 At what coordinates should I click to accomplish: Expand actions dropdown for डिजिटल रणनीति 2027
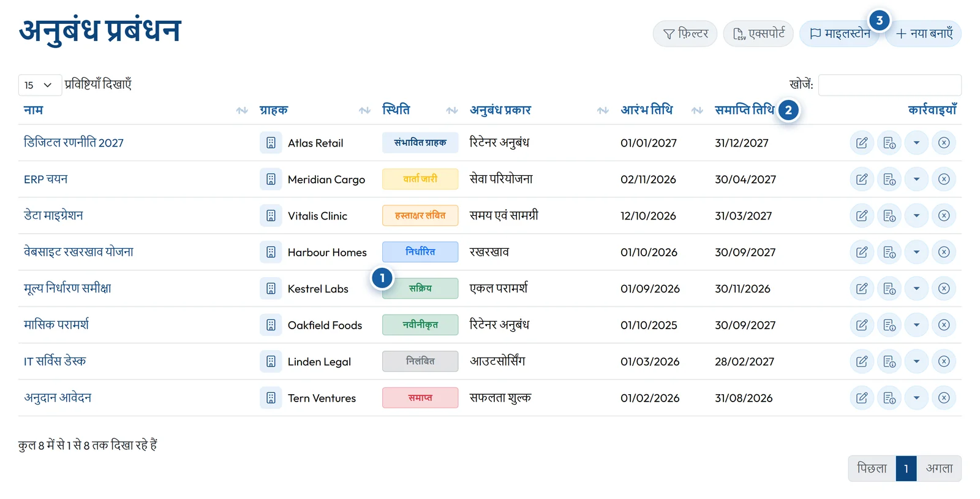pyautogui.click(x=916, y=143)
